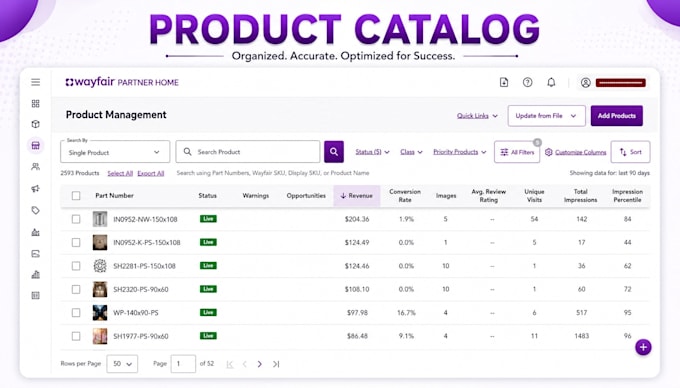This screenshot has width=680, height=388.
Task: Check the box for SH1977-PS-90x60
Action: point(76,336)
